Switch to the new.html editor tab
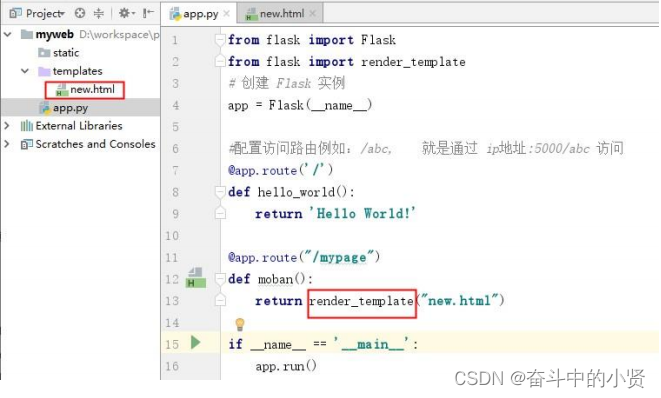661x398 pixels. click(281, 13)
